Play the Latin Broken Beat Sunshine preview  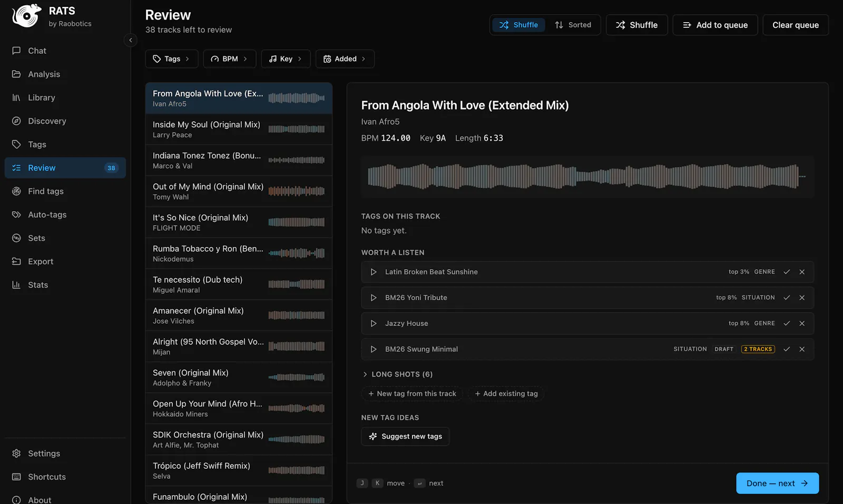point(374,272)
